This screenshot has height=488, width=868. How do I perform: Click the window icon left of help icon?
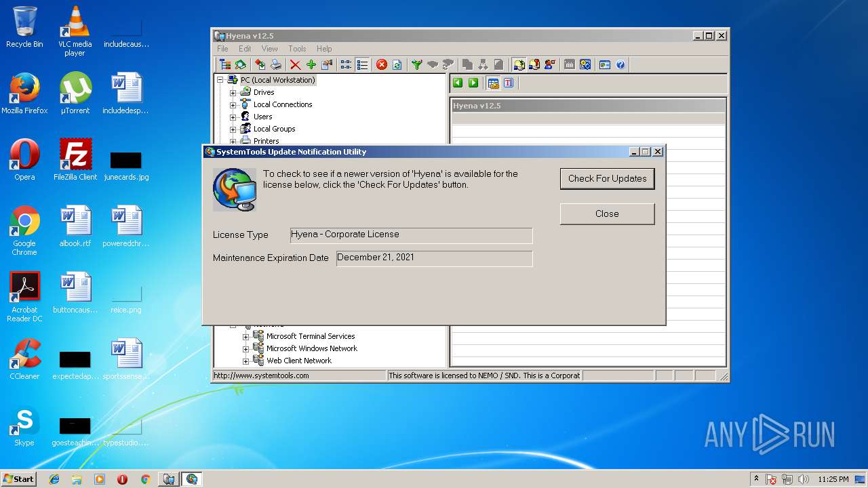pyautogui.click(x=604, y=64)
